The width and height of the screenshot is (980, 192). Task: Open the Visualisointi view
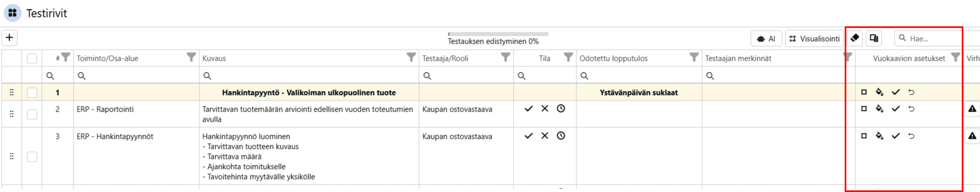(x=814, y=39)
